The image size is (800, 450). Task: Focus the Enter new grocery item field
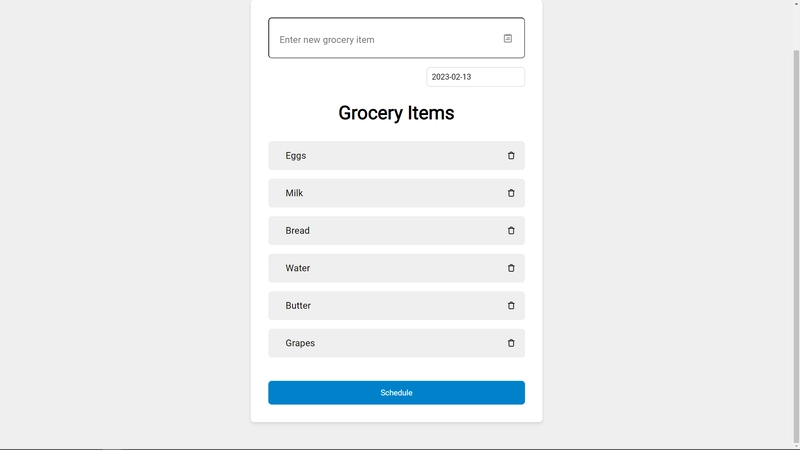click(396, 38)
